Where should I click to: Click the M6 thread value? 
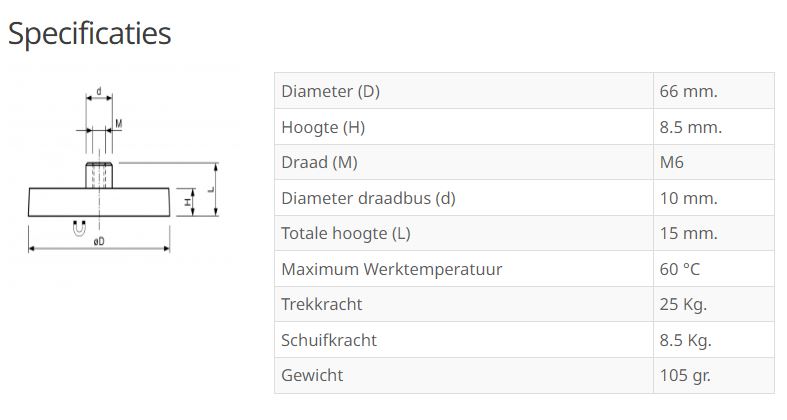pyautogui.click(x=672, y=162)
